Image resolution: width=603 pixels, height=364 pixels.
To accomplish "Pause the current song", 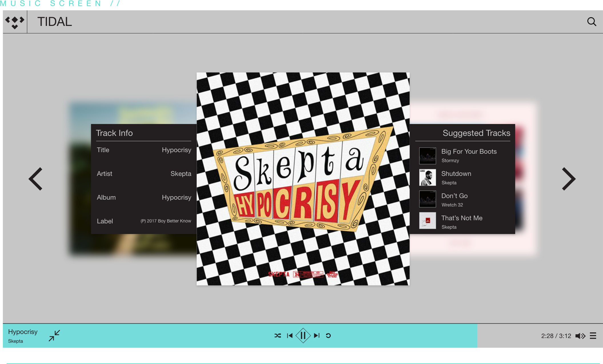I will pos(303,336).
